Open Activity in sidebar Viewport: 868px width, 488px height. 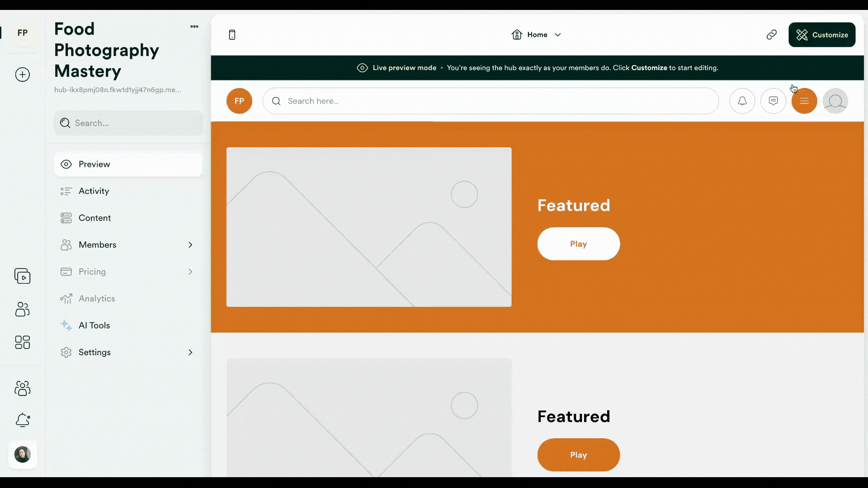[128, 191]
